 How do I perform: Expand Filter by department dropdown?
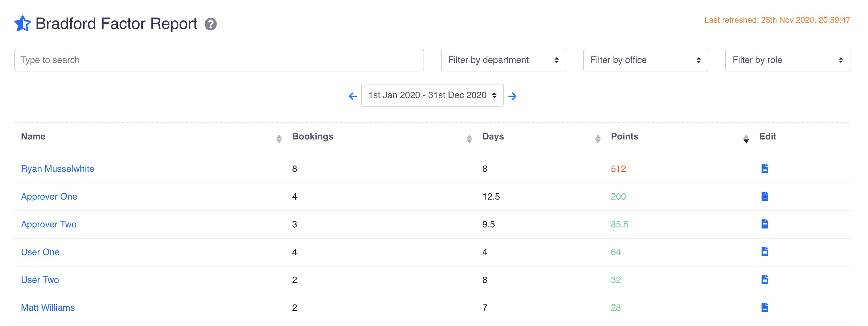coord(503,60)
